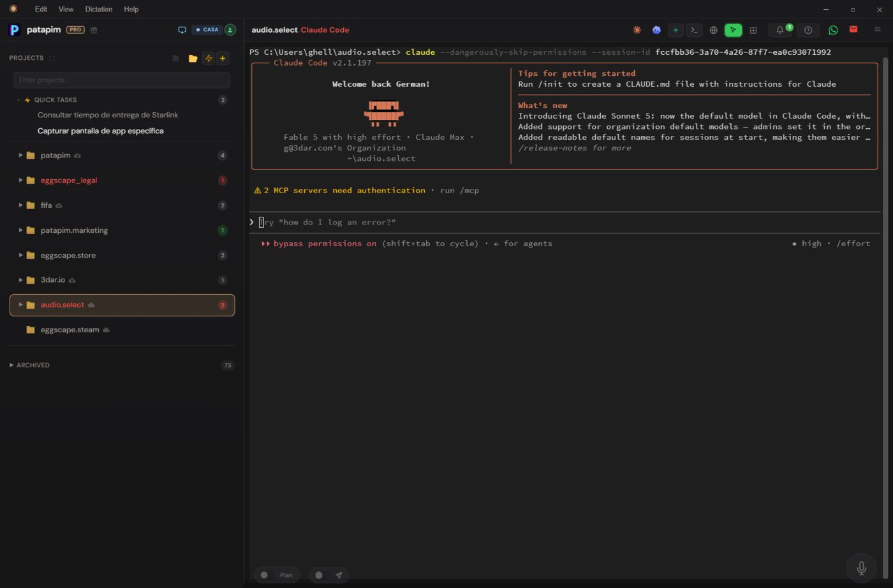Toggle the green cursor pointer button
The width and height of the screenshot is (893, 588).
(x=733, y=30)
